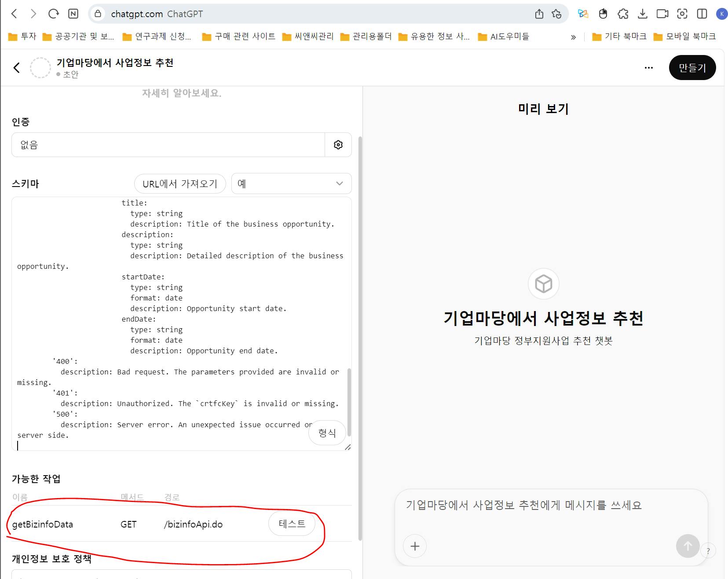Click the send arrow button in preview

click(x=688, y=546)
